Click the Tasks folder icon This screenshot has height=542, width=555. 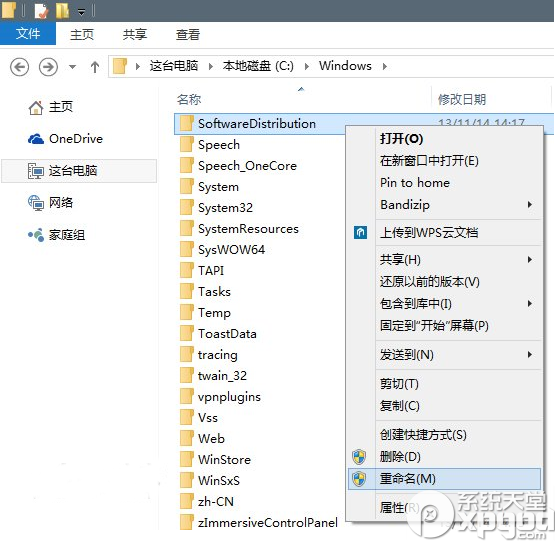coord(187,291)
